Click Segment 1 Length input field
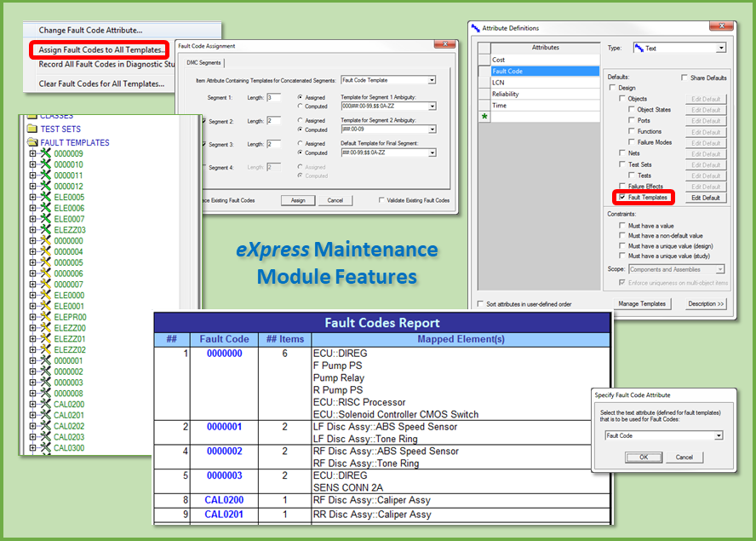756x541 pixels. (273, 97)
